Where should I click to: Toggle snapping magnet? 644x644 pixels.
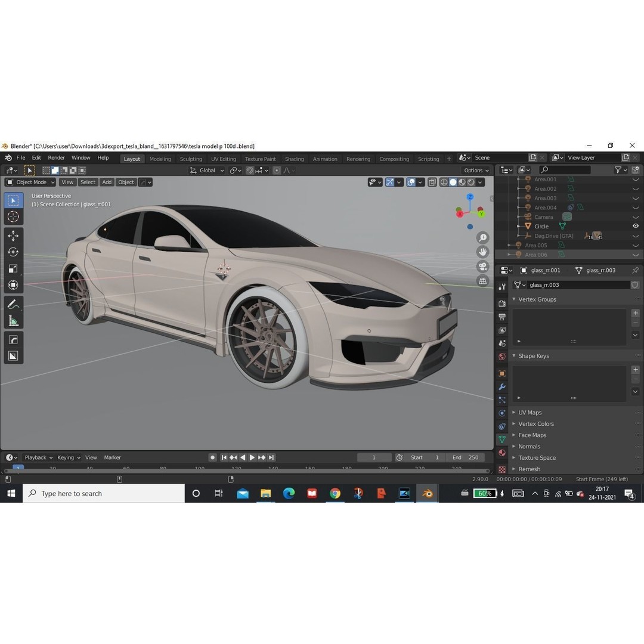(x=249, y=170)
